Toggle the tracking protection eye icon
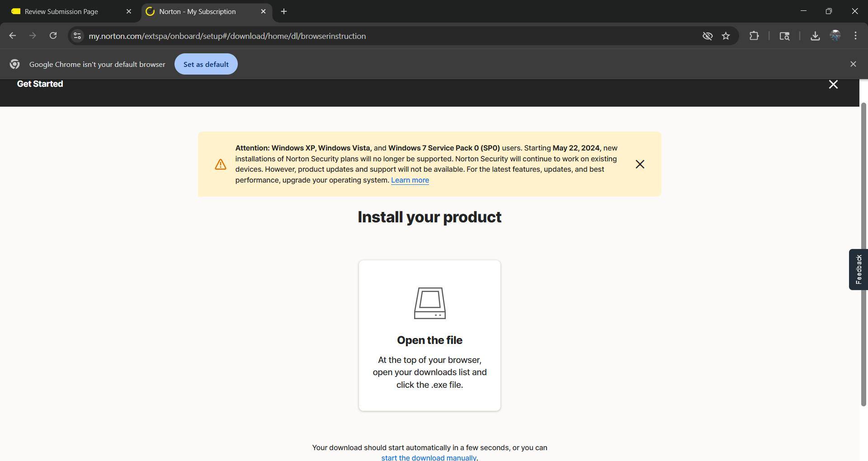 pos(708,36)
